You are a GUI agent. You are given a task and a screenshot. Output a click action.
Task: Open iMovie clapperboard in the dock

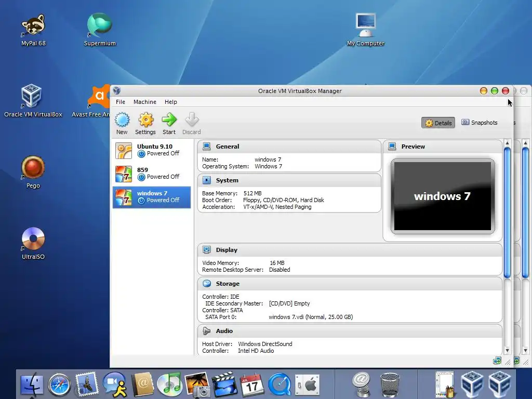(x=224, y=384)
